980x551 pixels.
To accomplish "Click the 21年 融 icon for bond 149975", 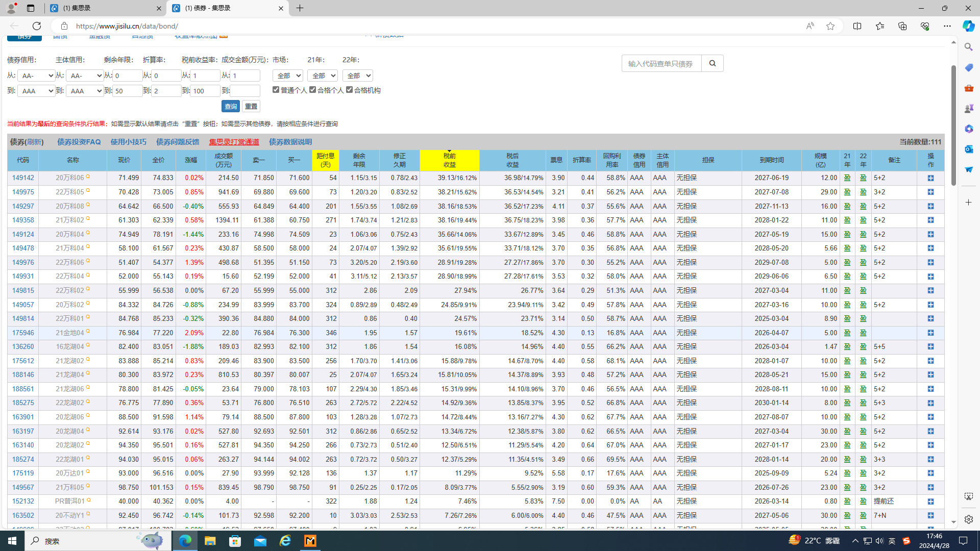I will coord(847,192).
